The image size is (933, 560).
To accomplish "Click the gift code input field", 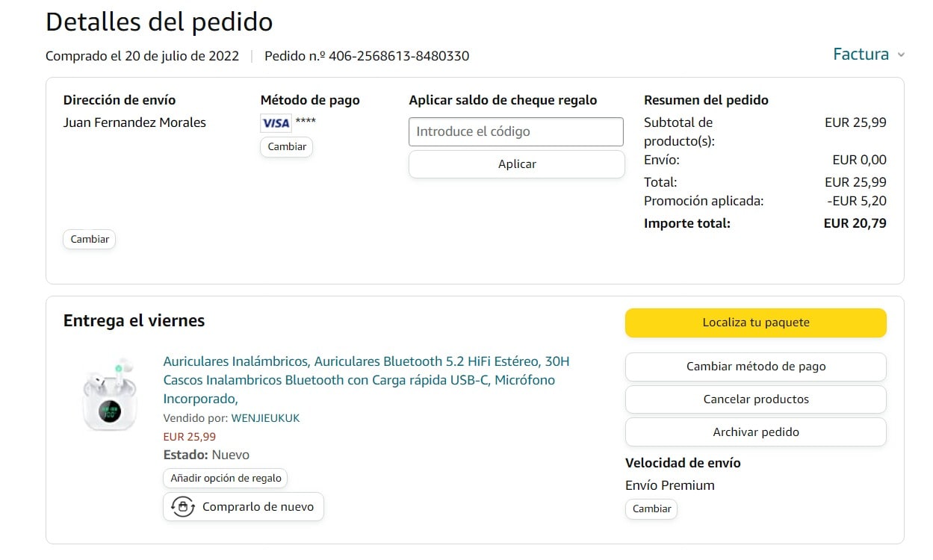I will (x=515, y=131).
